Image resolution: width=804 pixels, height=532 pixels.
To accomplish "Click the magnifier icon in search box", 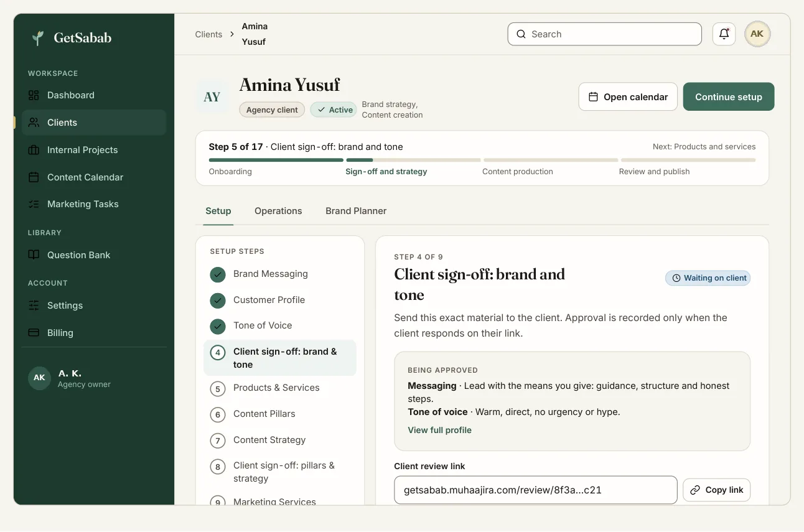I will pos(521,34).
